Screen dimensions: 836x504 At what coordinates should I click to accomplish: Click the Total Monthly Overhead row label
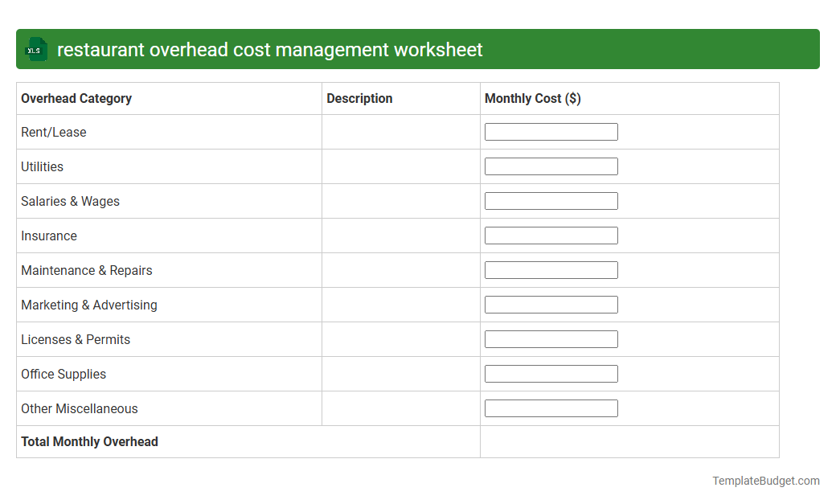89,441
